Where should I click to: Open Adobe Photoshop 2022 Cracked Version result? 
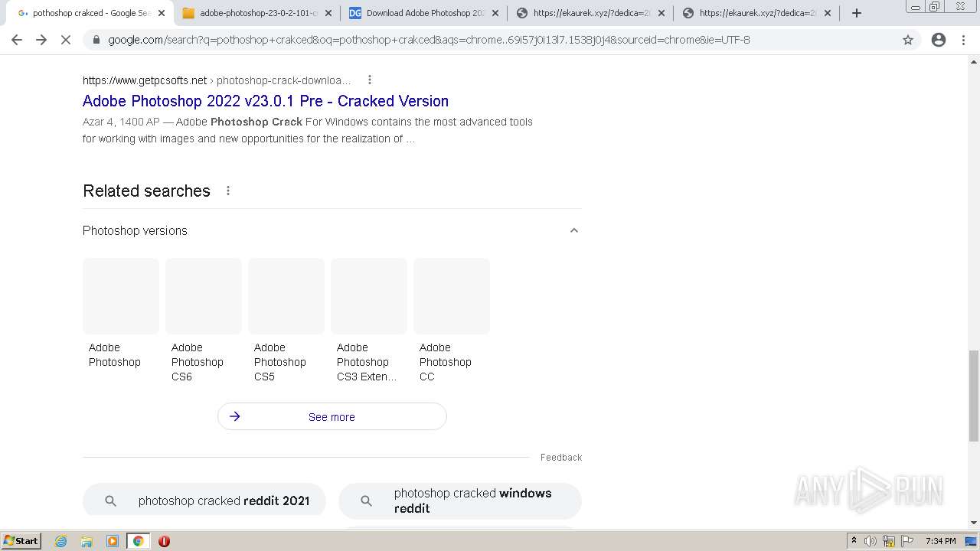[x=266, y=101]
